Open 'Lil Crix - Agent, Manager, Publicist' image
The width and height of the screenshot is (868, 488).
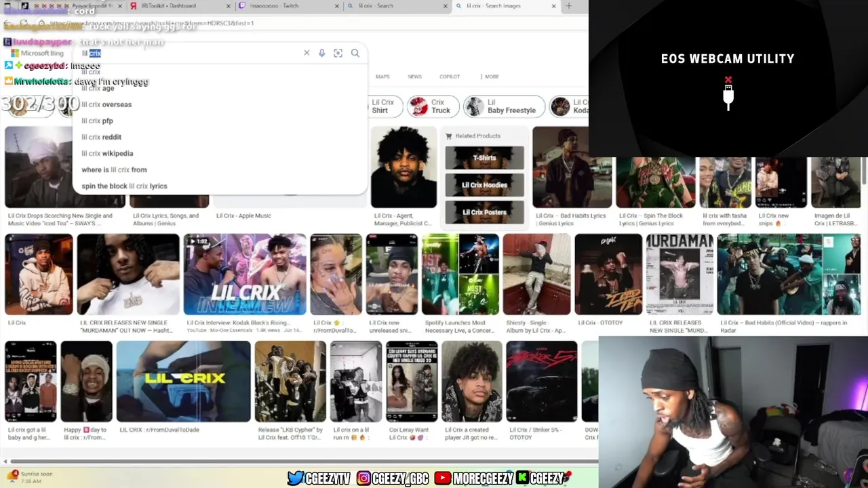pos(403,167)
